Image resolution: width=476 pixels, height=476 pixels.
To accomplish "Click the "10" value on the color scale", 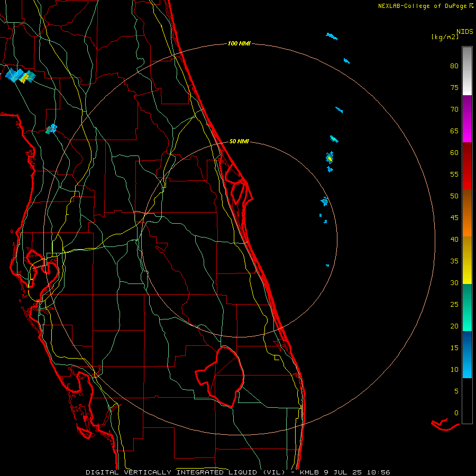I will pos(454,370).
